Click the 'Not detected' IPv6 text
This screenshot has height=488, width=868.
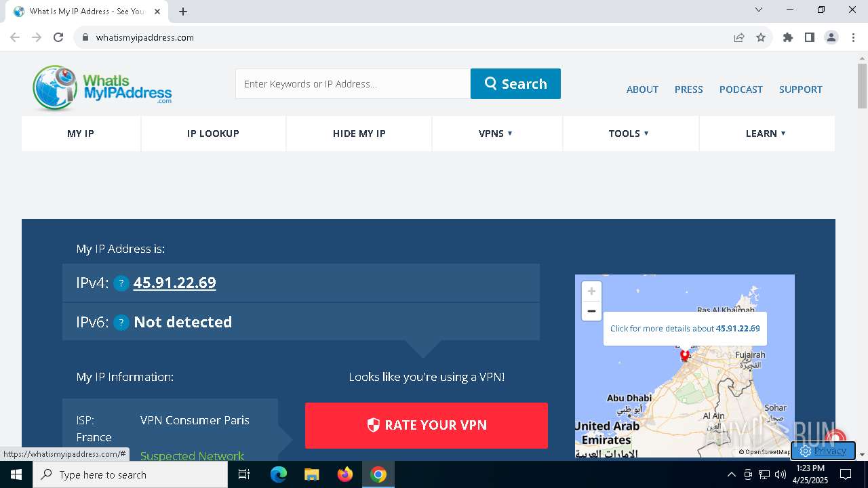coord(182,322)
